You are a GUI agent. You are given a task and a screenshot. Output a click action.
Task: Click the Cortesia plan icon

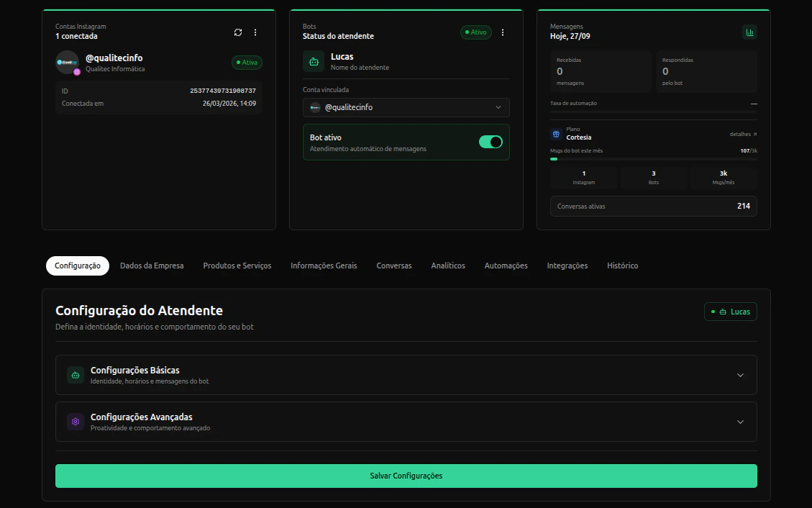pyautogui.click(x=556, y=134)
